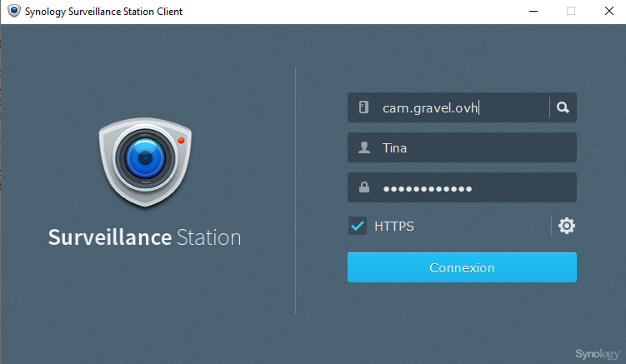
Task: Uncheck the HTTPS checkbox
Action: pos(358,226)
